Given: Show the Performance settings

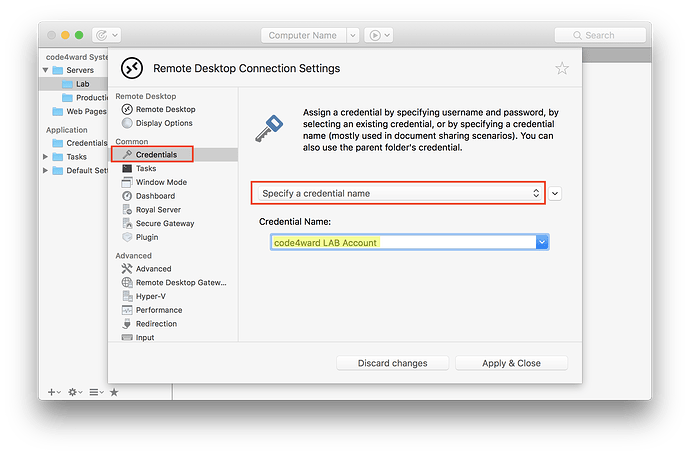Looking at the screenshot, I should pyautogui.click(x=158, y=310).
